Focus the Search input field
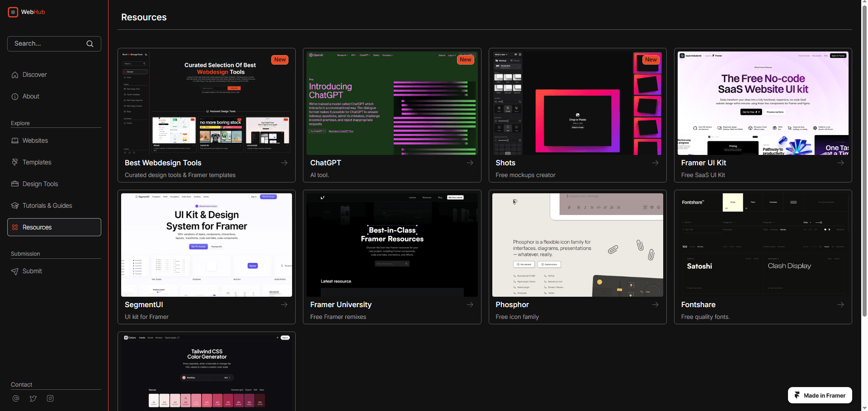Screen dimensions: 868x411 pos(54,44)
